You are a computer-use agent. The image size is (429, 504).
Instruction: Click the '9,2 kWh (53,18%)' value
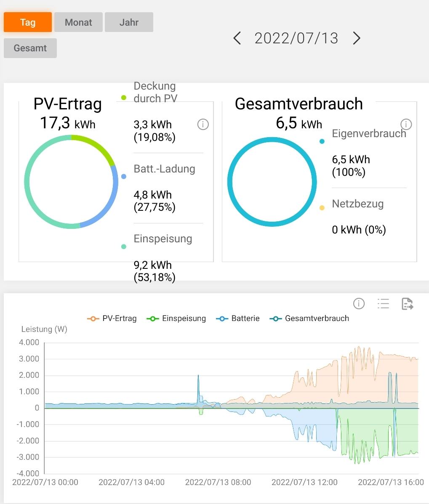click(x=155, y=271)
